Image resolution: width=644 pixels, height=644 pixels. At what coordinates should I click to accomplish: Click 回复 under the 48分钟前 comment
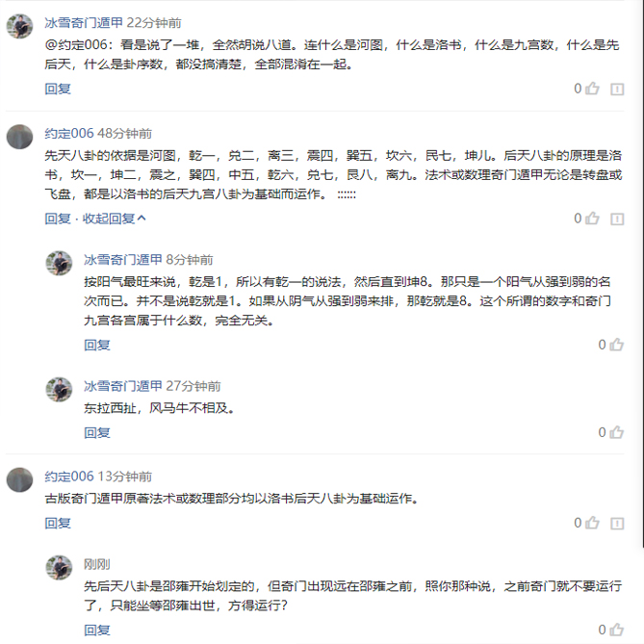coord(58,219)
